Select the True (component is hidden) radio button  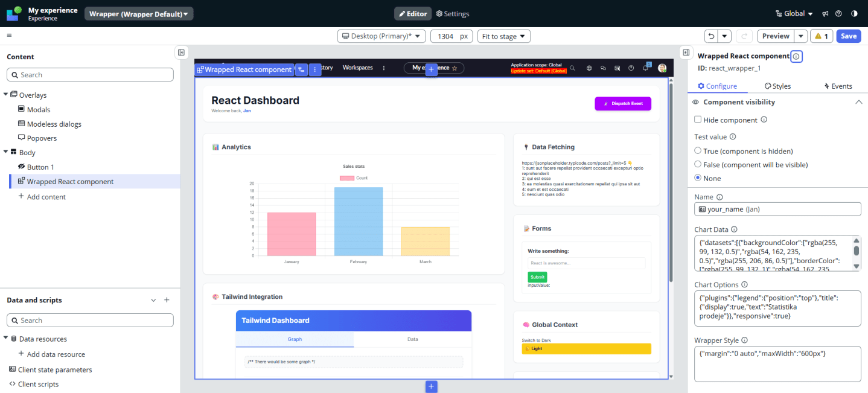pyautogui.click(x=698, y=151)
